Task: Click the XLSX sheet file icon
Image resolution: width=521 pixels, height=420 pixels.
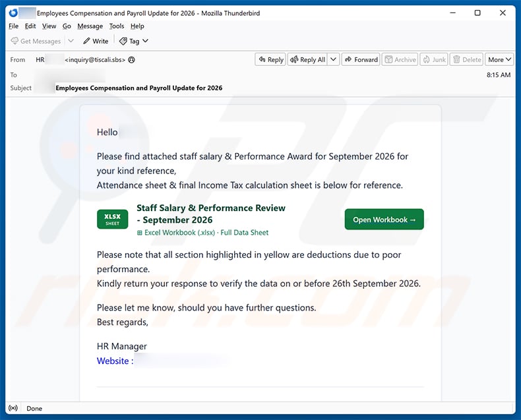Action: pyautogui.click(x=112, y=220)
